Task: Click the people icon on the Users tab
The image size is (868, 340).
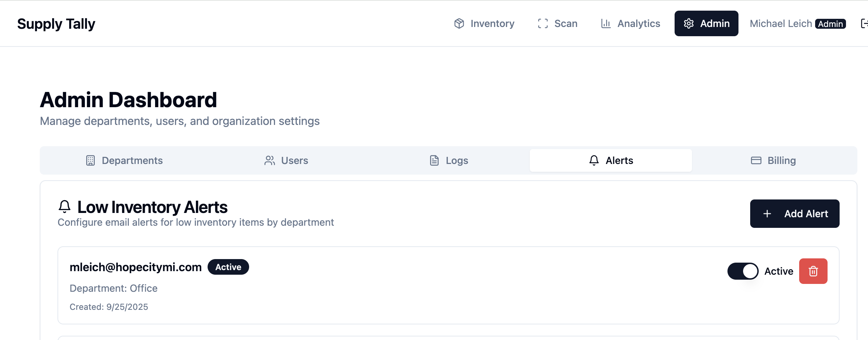Action: [x=270, y=160]
